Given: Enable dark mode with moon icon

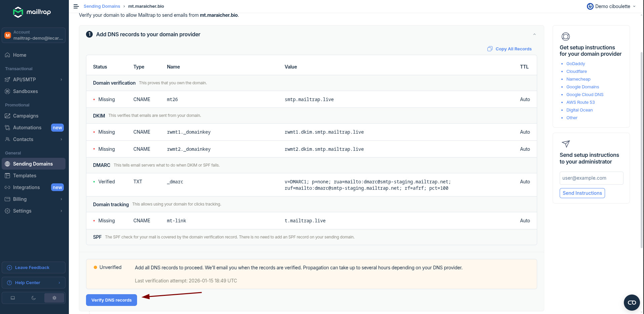Looking at the screenshot, I should (34, 298).
